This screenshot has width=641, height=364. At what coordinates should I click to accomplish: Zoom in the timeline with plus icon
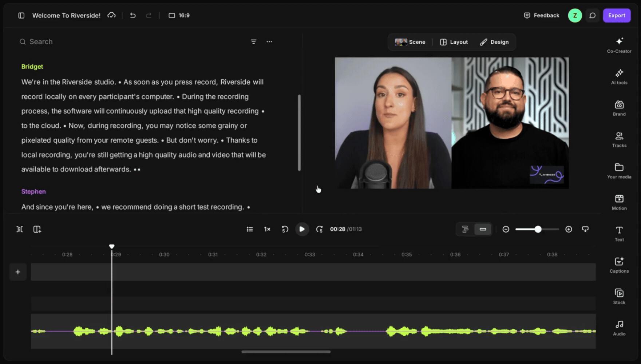point(569,229)
